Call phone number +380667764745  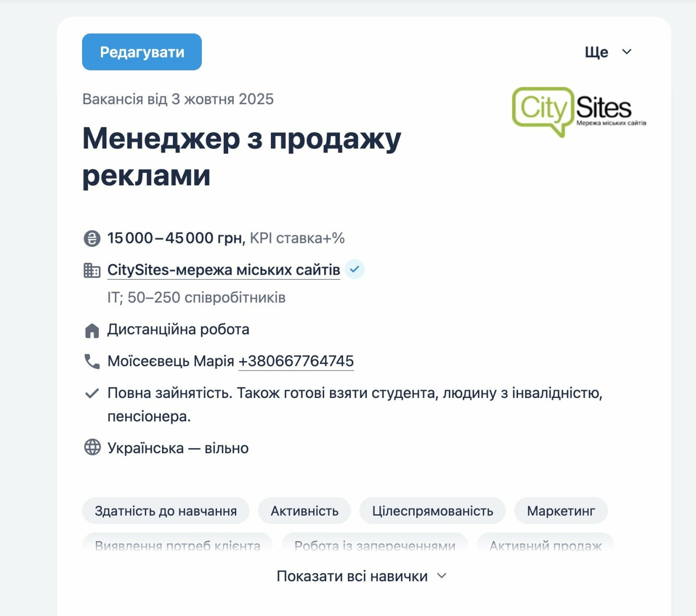(x=296, y=361)
